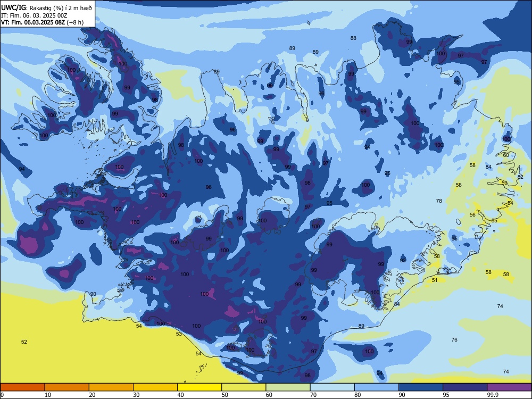Click the indigo 95–99.9 legend swatch

(x=465, y=387)
